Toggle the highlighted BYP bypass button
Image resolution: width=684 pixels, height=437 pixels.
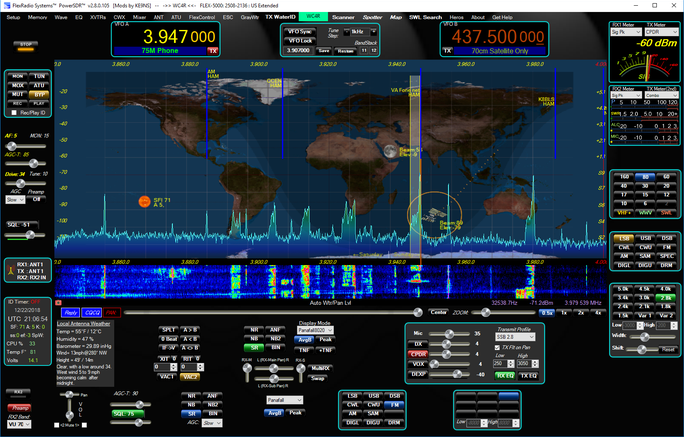[39, 94]
